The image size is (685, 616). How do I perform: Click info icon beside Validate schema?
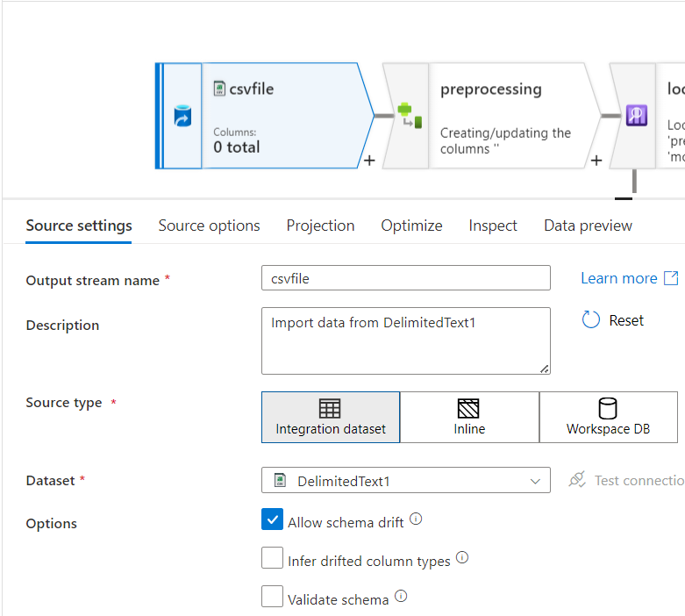click(401, 596)
